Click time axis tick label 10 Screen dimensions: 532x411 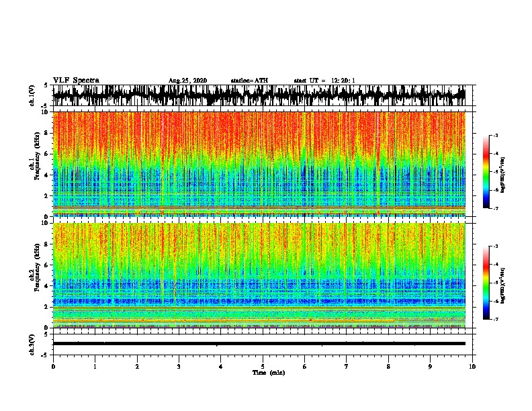pos(472,367)
